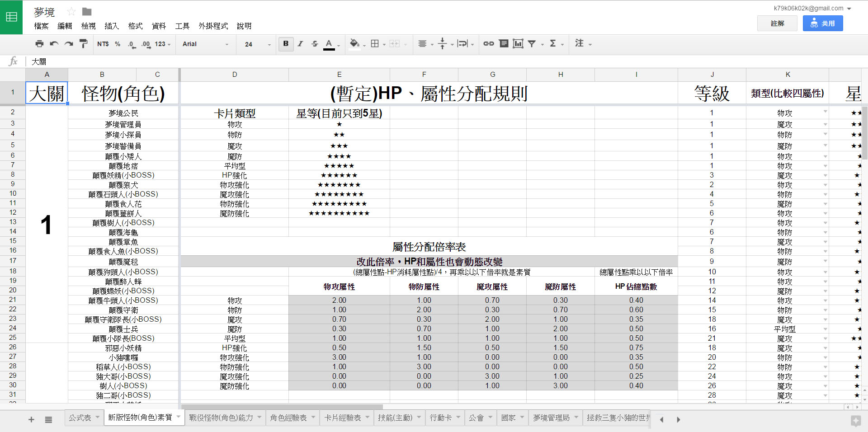Click the filter icon
Viewport: 868px width, 432px height.
pos(532,44)
